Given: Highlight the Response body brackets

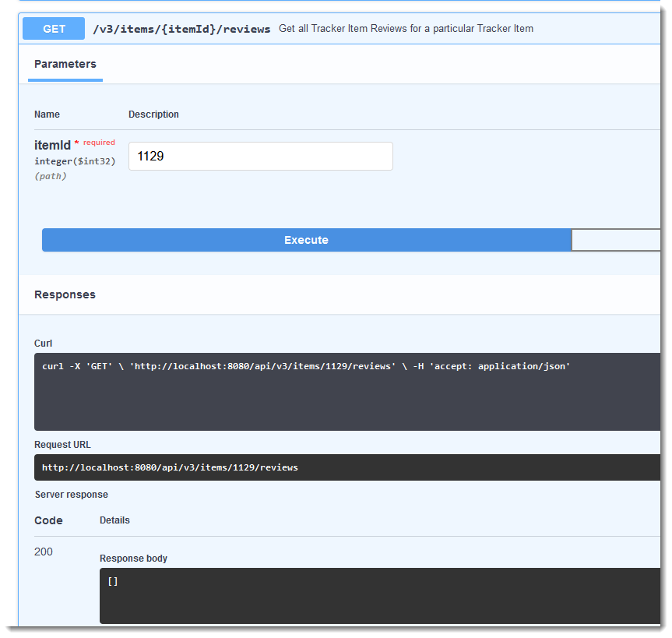Looking at the screenshot, I should point(113,580).
